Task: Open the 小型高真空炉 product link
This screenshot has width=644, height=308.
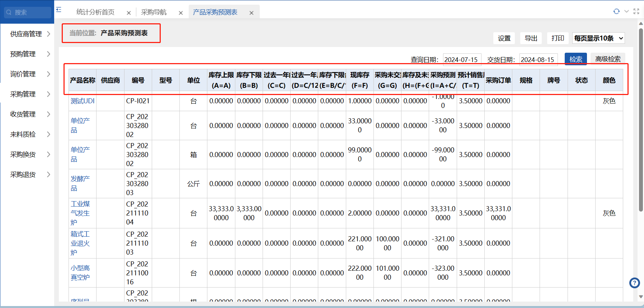Action: pos(80,273)
